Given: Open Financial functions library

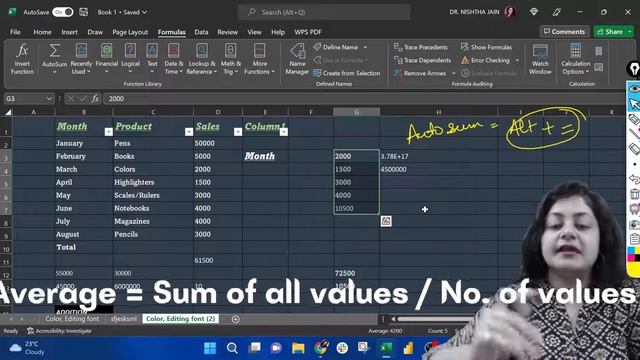Looking at the screenshot, I should (x=107, y=59).
